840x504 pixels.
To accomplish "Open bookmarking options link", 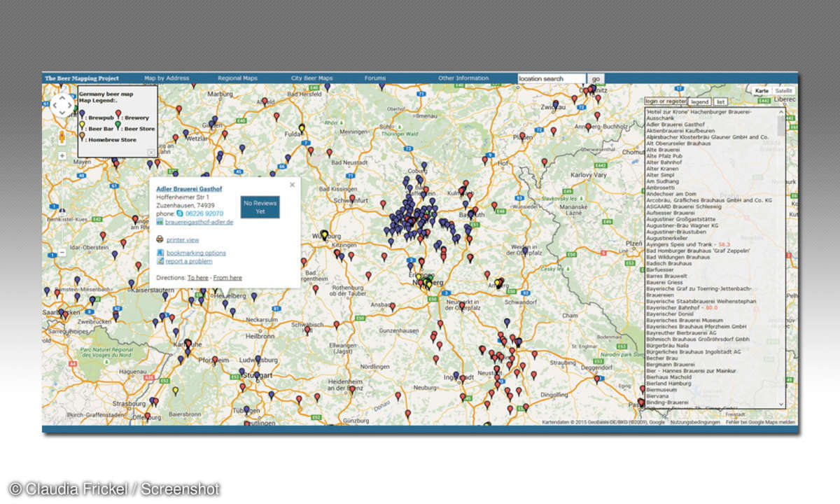I will pyautogui.click(x=196, y=253).
